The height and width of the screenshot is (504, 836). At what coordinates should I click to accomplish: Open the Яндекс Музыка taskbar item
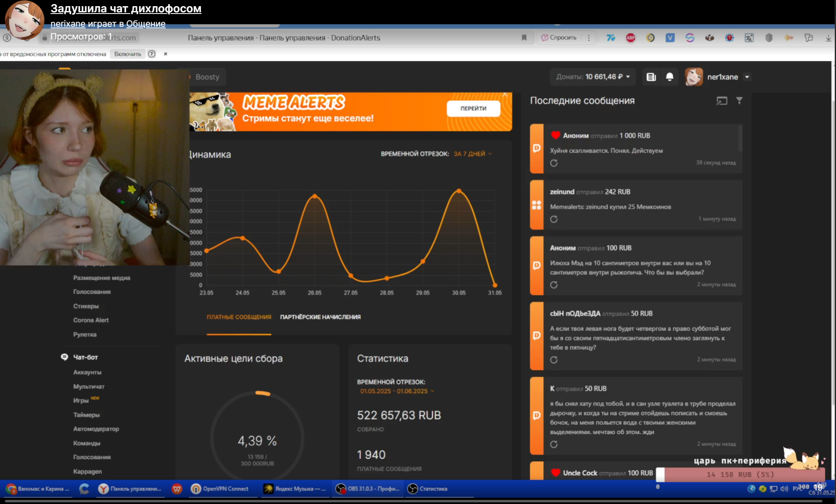(294, 489)
